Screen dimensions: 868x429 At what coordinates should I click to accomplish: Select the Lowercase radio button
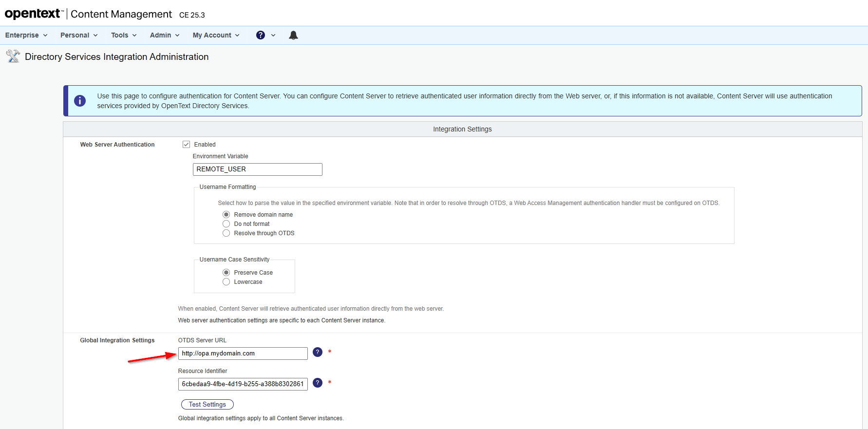(226, 282)
